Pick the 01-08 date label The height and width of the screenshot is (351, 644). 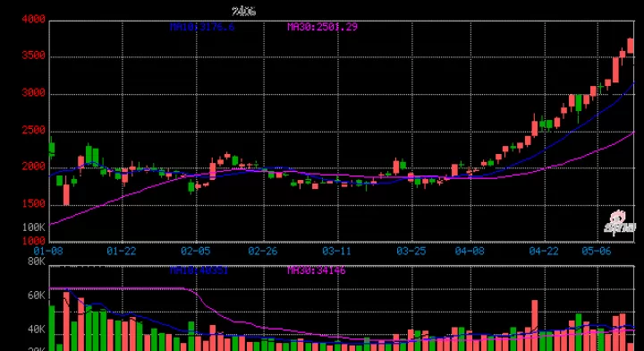point(48,251)
